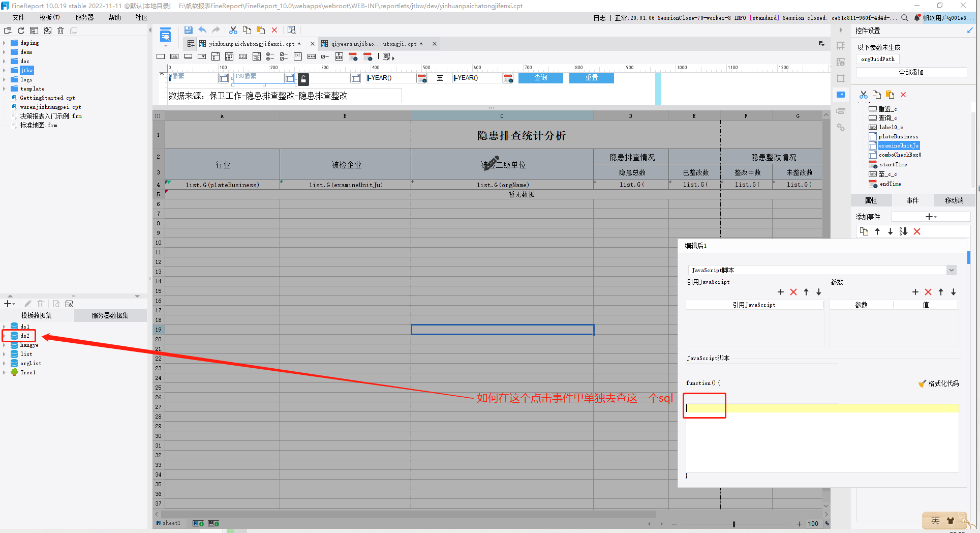Switch to 服务器数据集 tab
980x533 pixels.
pos(110,315)
